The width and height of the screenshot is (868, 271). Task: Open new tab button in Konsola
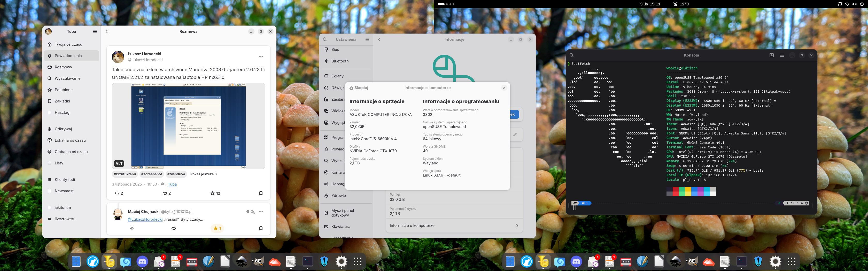(x=771, y=55)
